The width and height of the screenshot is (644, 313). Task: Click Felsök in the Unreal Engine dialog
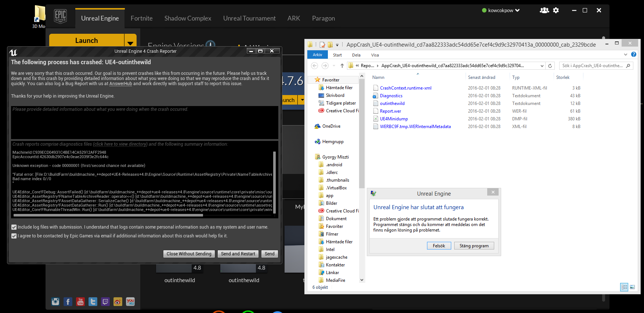pyautogui.click(x=439, y=246)
